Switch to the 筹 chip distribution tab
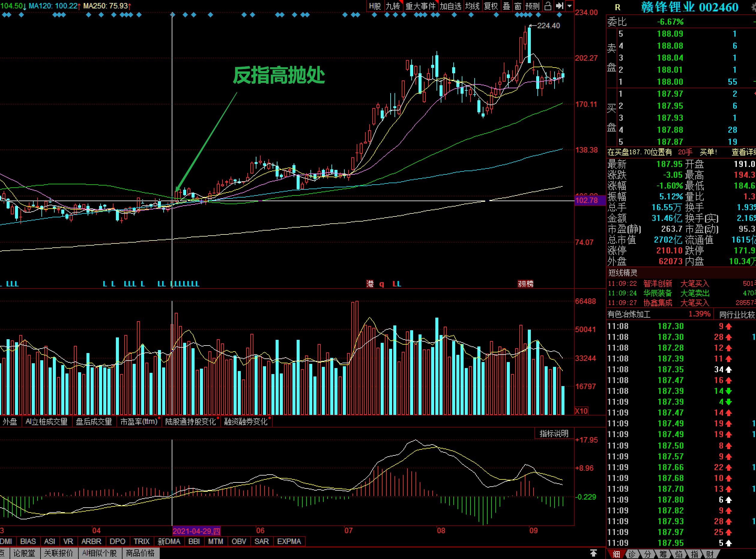This screenshot has width=756, height=559. click(x=663, y=554)
